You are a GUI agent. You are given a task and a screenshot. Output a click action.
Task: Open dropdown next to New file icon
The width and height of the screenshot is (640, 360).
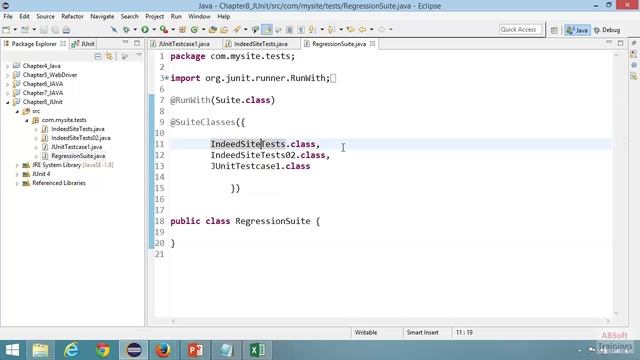[15, 30]
